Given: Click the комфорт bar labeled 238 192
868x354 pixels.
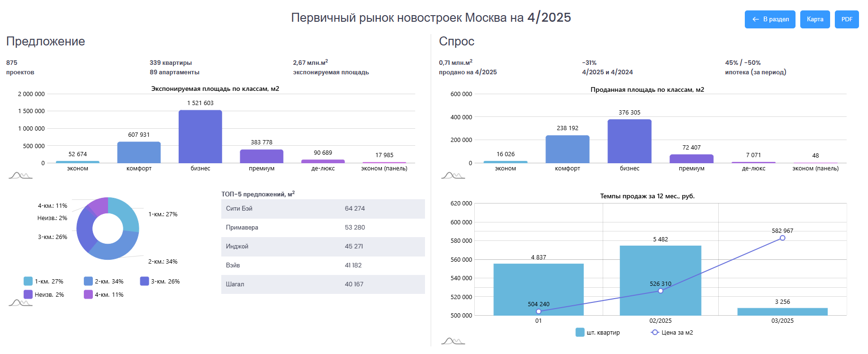Looking at the screenshot, I should (567, 149).
